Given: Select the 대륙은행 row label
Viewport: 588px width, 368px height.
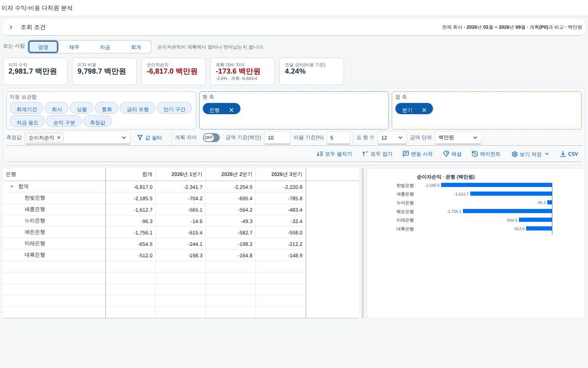Looking at the screenshot, I should 34,255.
